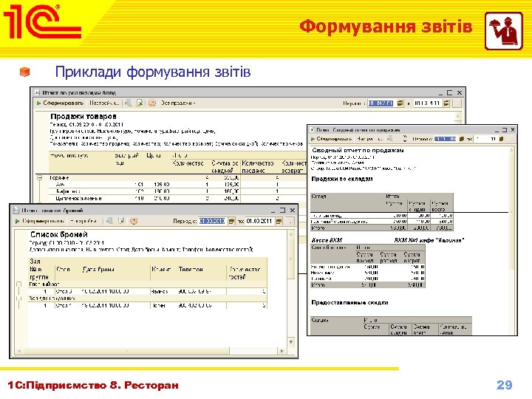The height and width of the screenshot is (399, 532).
Task: Select the Дата брони column header
Action: point(98,270)
